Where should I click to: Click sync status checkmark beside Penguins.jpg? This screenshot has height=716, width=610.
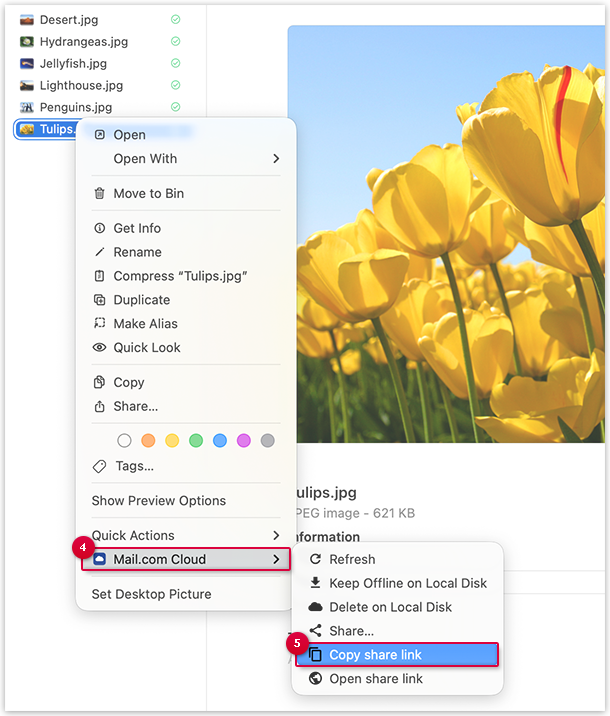click(176, 107)
